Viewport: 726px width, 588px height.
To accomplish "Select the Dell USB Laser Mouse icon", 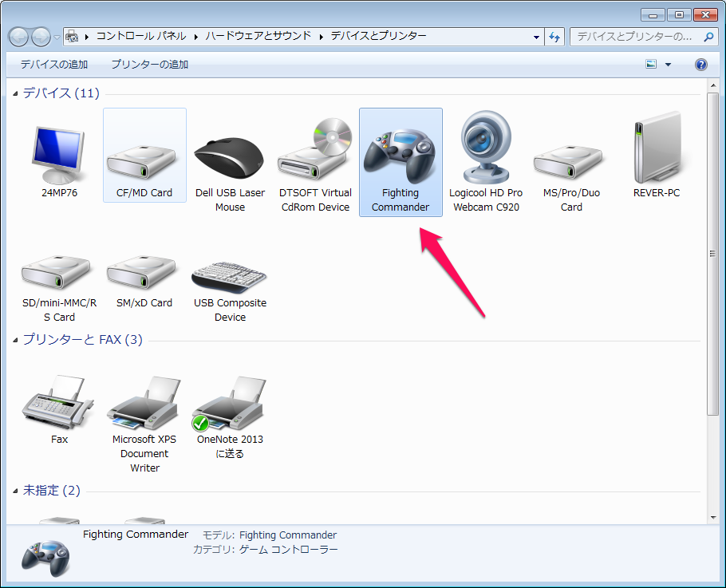I will [x=229, y=158].
